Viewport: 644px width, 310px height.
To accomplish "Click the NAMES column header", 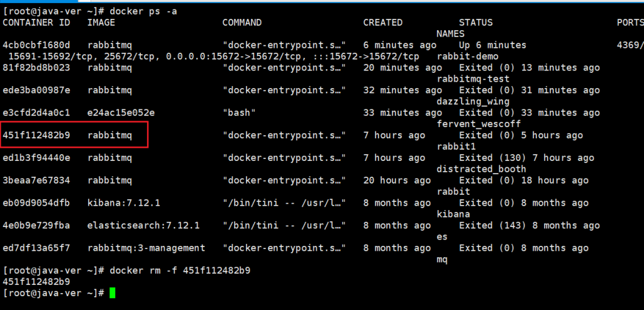I will point(450,34).
